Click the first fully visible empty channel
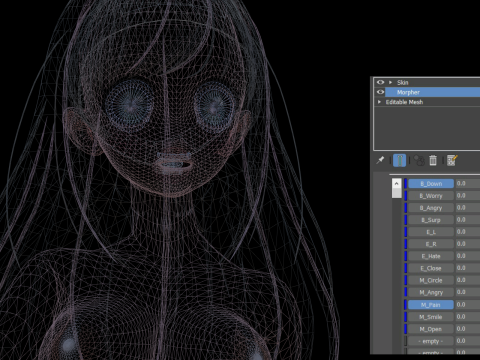Image resolution: width=480 pixels, height=360 pixels. [x=431, y=341]
